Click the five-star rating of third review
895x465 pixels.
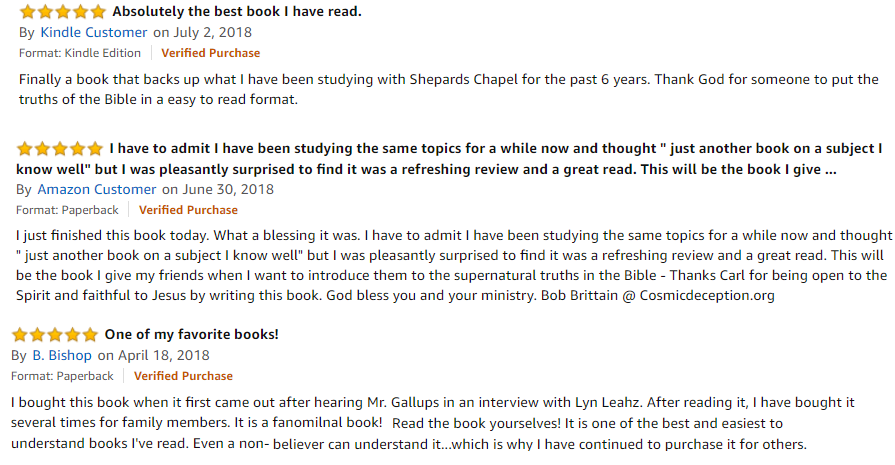(55, 334)
